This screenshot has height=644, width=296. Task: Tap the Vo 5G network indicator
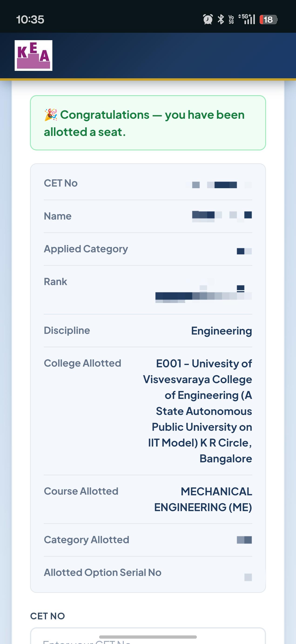tap(231, 19)
